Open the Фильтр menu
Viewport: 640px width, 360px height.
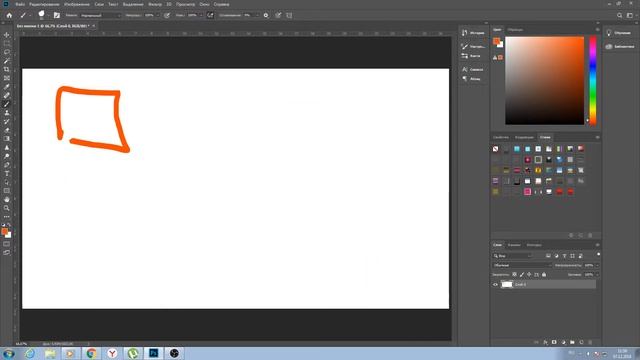(155, 4)
